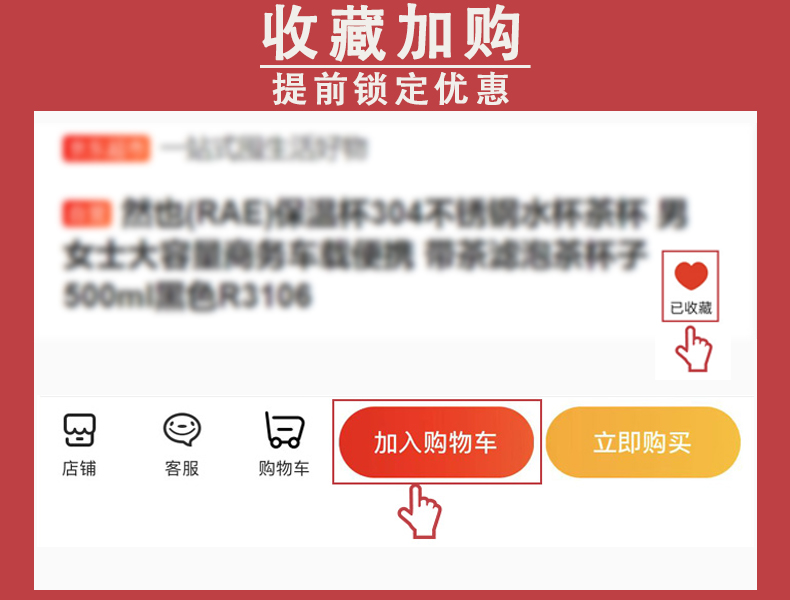Open blurred promo text beside top tag
The width and height of the screenshot is (790, 600).
pos(264,148)
